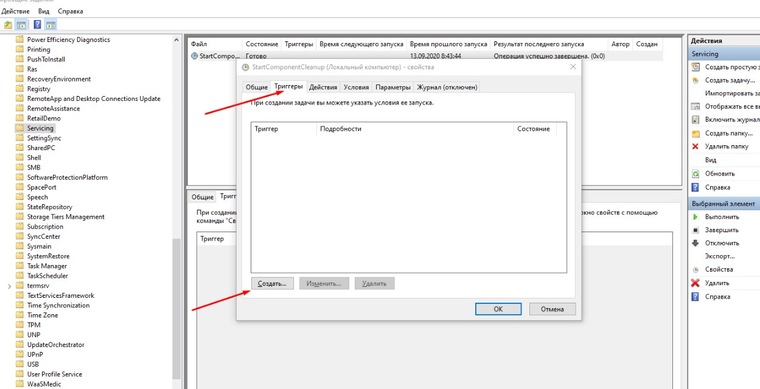
Task: Click the Свойства properties icon
Action: 696,270
